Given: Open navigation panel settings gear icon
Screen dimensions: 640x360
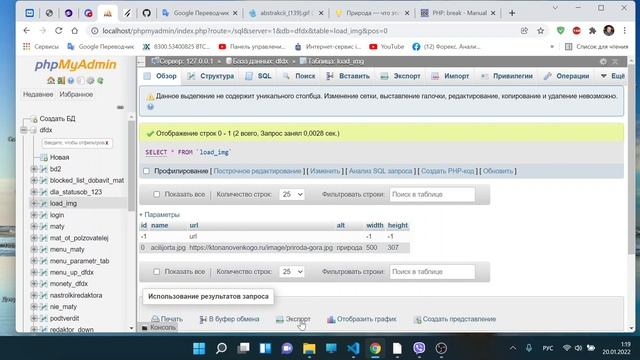Looking at the screenshot, I should click(x=90, y=80).
